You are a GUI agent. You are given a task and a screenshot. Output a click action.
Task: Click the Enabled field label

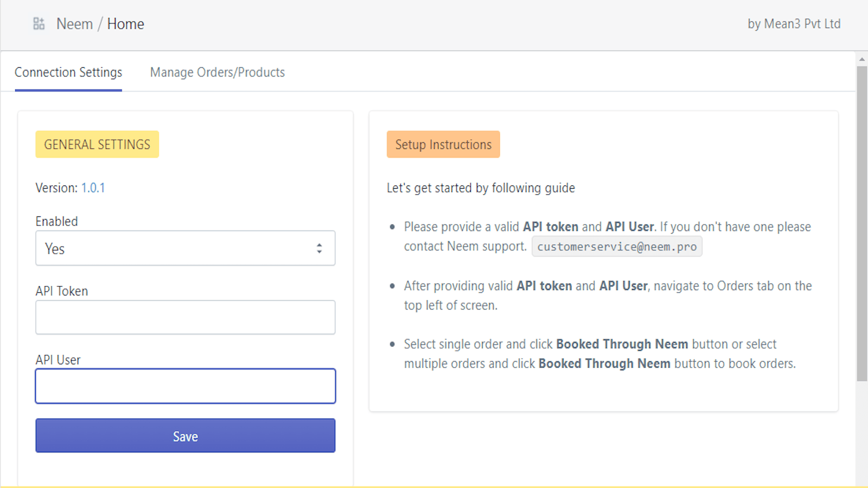click(x=57, y=221)
